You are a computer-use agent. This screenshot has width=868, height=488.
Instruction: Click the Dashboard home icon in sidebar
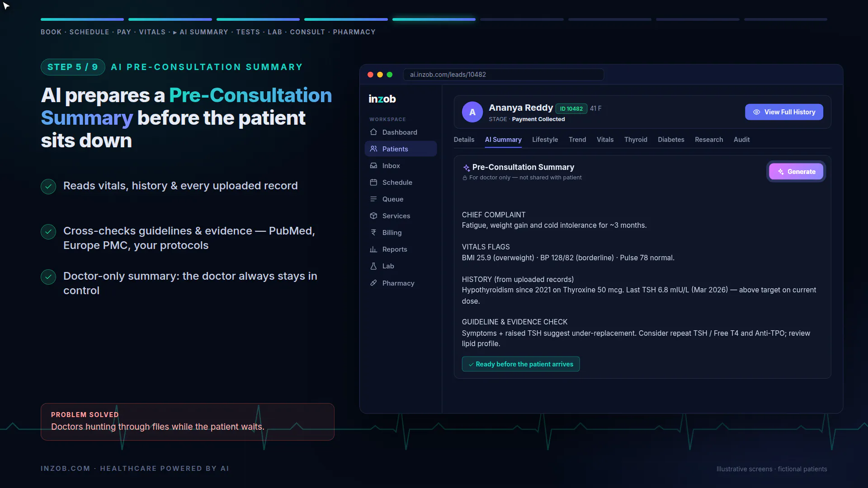click(x=373, y=132)
